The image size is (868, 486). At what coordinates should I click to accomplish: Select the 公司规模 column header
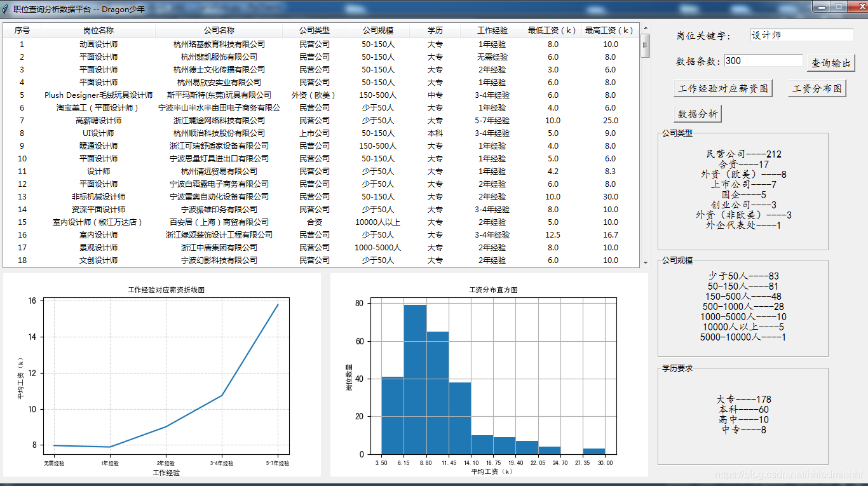pyautogui.click(x=378, y=30)
